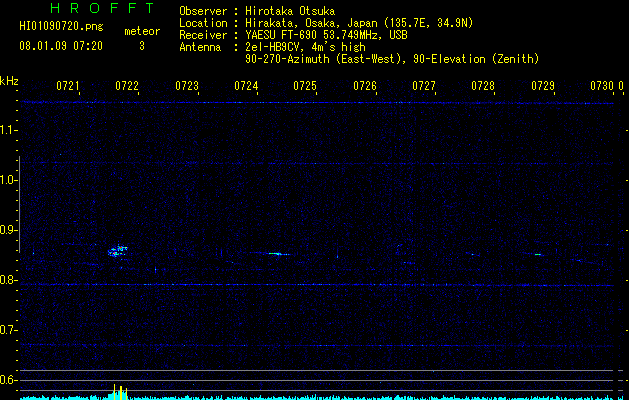Select the 0722 time axis marker
This screenshot has width=629, height=400.
click(127, 86)
